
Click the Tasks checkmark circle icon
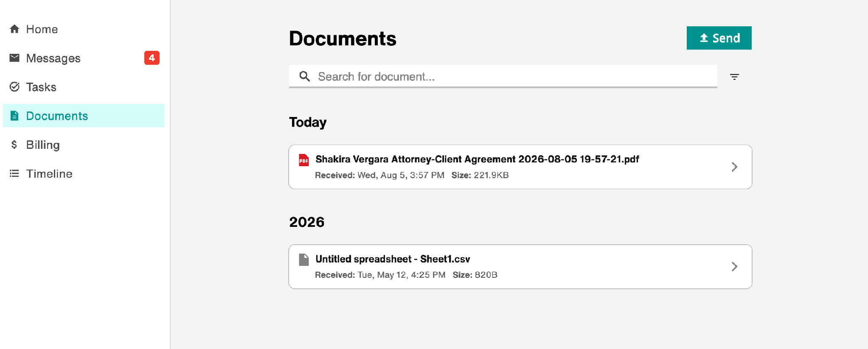click(x=14, y=87)
